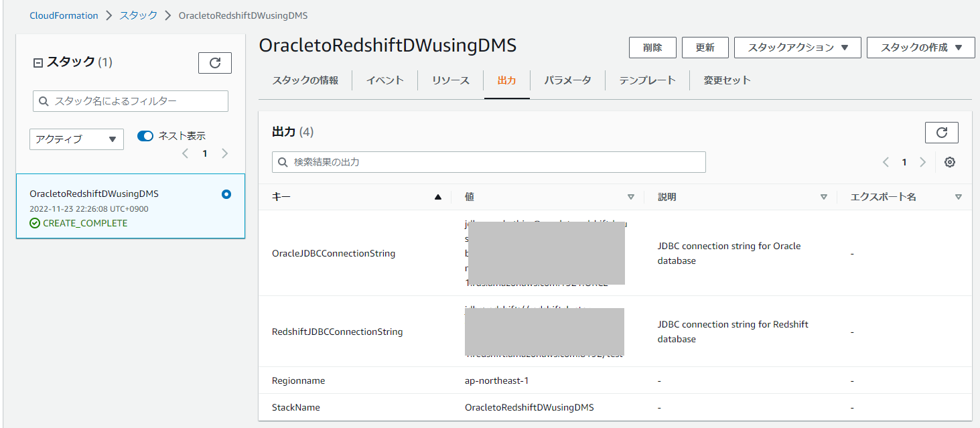
Task: Go to next outputs page
Action: coord(922,162)
